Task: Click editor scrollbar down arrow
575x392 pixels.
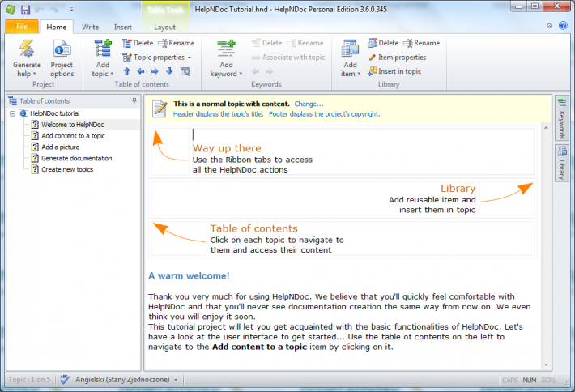Action: point(546,364)
